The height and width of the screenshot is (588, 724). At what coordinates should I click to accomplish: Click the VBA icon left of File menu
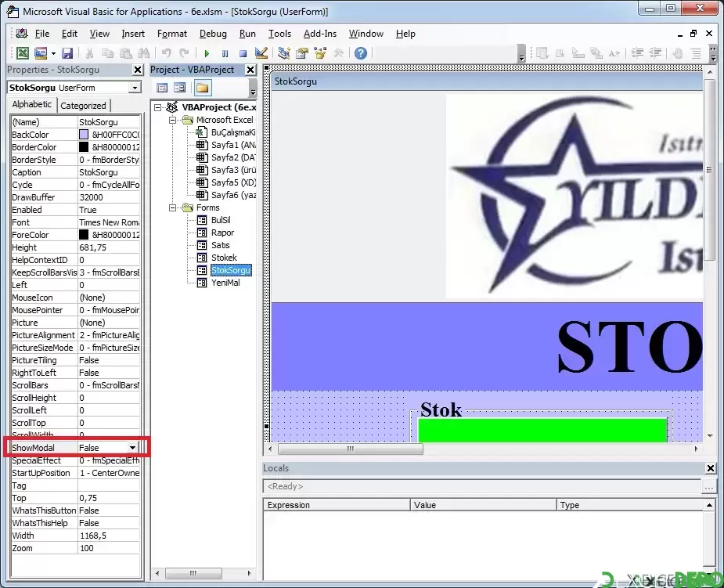22,33
